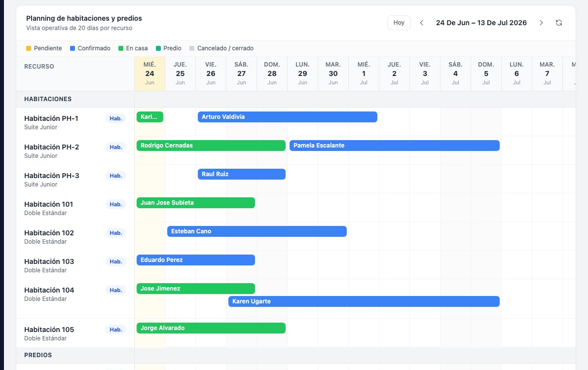Viewport: 588px width, 370px height.
Task: Select the Habitación PH-2 resource name
Action: [x=52, y=147]
